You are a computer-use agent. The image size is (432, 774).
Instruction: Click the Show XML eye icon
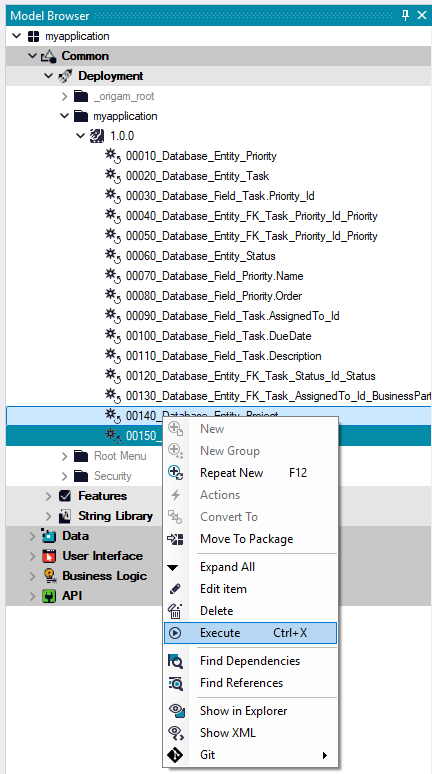pyautogui.click(x=176, y=733)
